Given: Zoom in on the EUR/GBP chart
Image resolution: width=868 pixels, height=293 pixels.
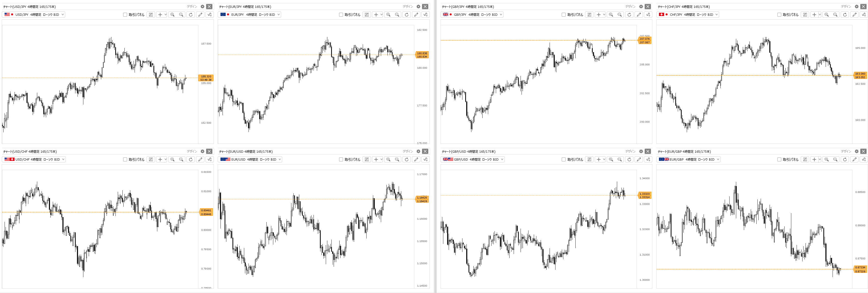Looking at the screenshot, I should (x=826, y=159).
